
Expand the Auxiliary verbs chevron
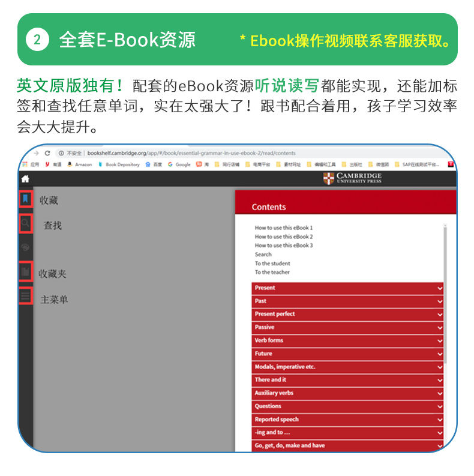[440, 393]
